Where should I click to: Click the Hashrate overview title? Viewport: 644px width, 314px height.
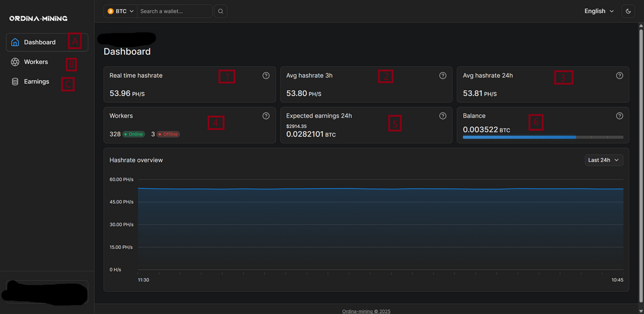click(x=136, y=161)
